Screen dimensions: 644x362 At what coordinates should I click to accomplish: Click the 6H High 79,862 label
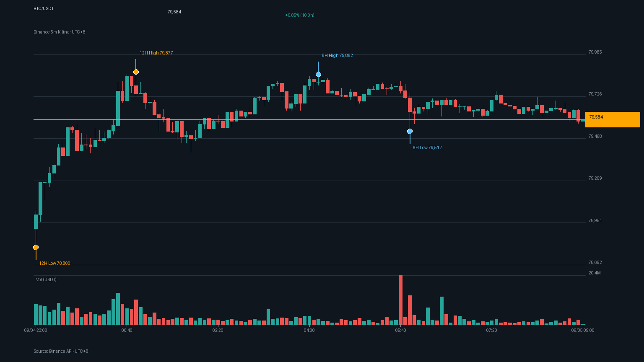338,55
